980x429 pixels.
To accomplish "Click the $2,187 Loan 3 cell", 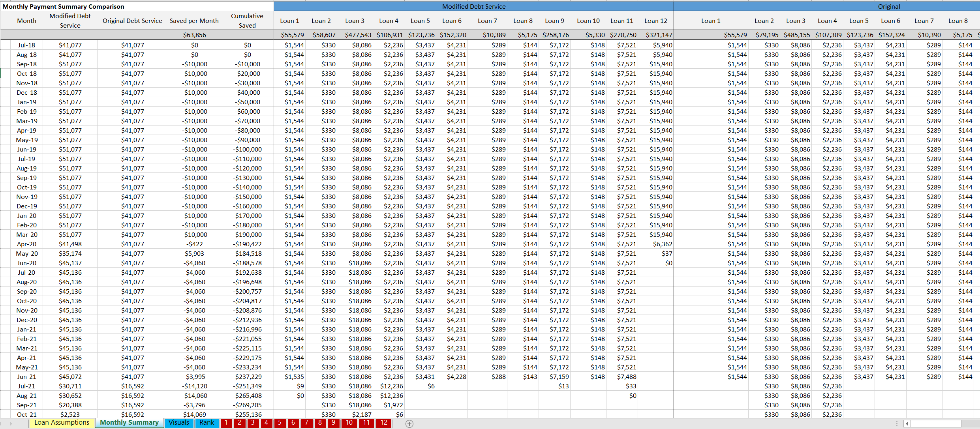I will 355,414.
